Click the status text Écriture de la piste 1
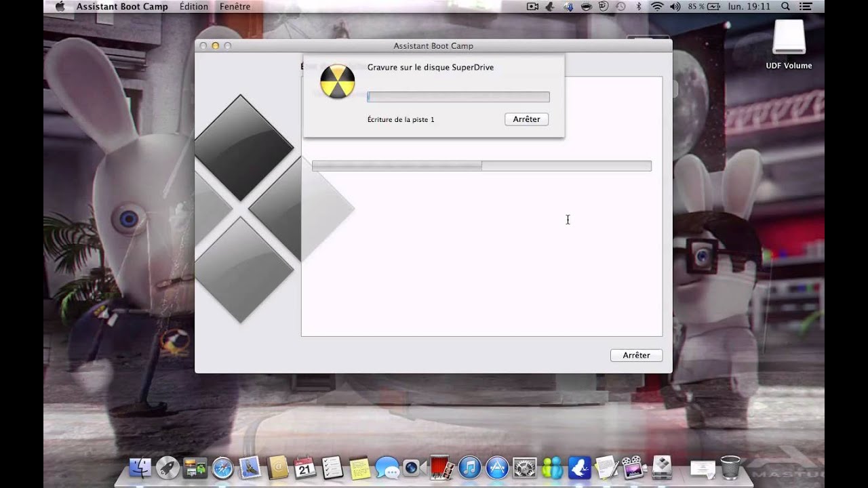Screen dimensions: 868x488 click(401, 119)
